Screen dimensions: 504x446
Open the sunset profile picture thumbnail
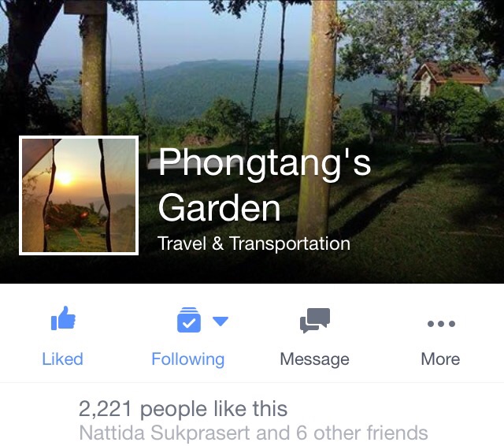(79, 195)
